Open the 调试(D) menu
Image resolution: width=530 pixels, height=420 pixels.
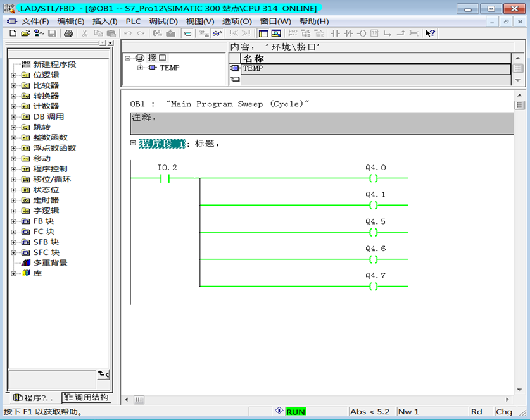163,21
